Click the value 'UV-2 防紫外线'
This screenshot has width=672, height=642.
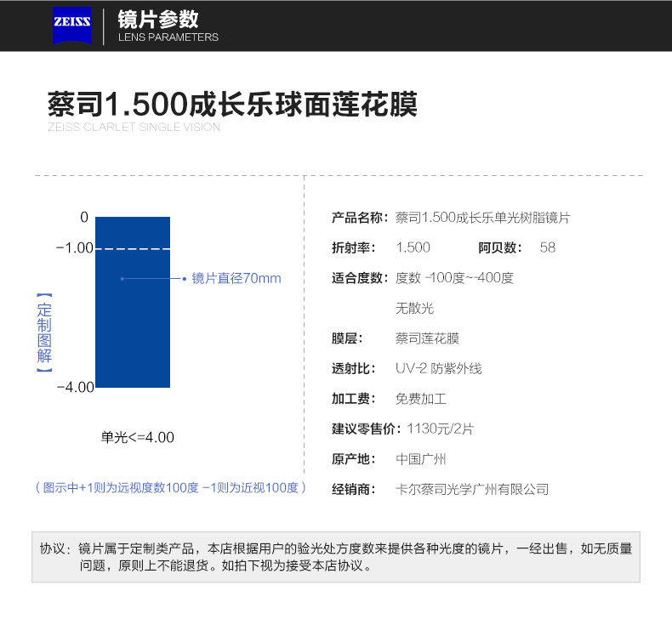tap(438, 368)
